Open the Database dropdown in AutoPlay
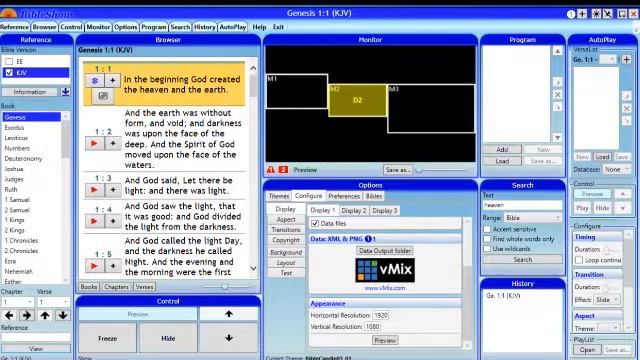The width and height of the screenshot is (640, 360). (617, 169)
